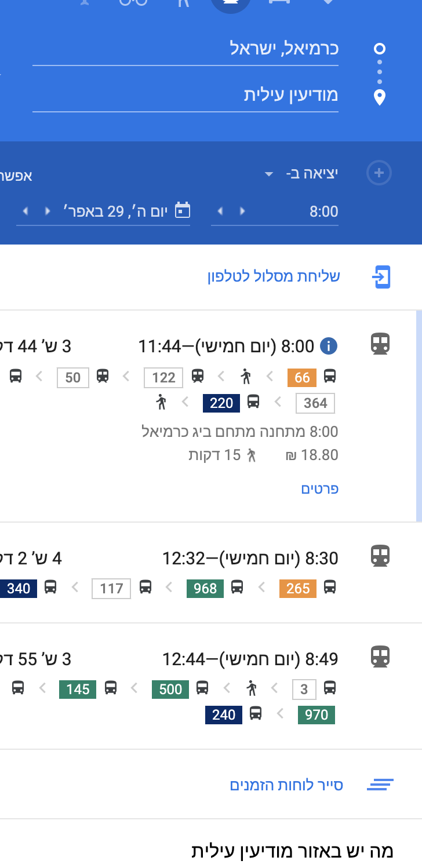Click the add destination plus icon
The image size is (422, 868).
coord(379,173)
